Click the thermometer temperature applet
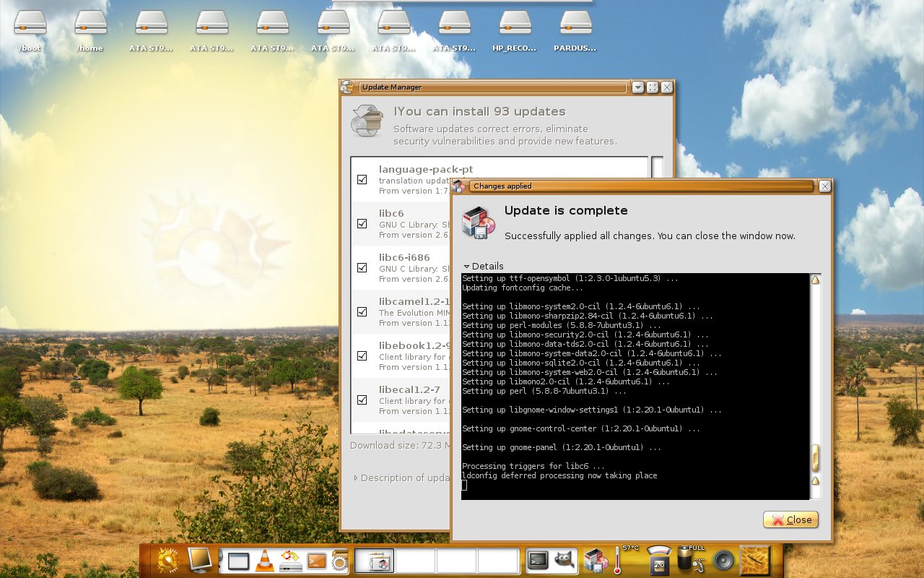The width and height of the screenshot is (924, 578). coord(618,561)
